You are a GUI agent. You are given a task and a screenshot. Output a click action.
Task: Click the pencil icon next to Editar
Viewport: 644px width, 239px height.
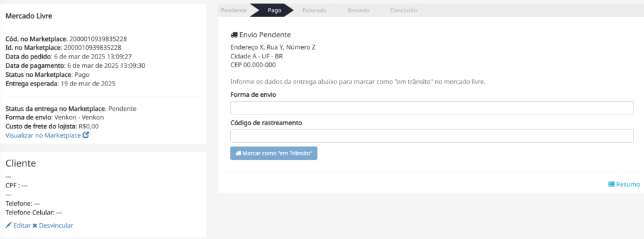click(9, 225)
